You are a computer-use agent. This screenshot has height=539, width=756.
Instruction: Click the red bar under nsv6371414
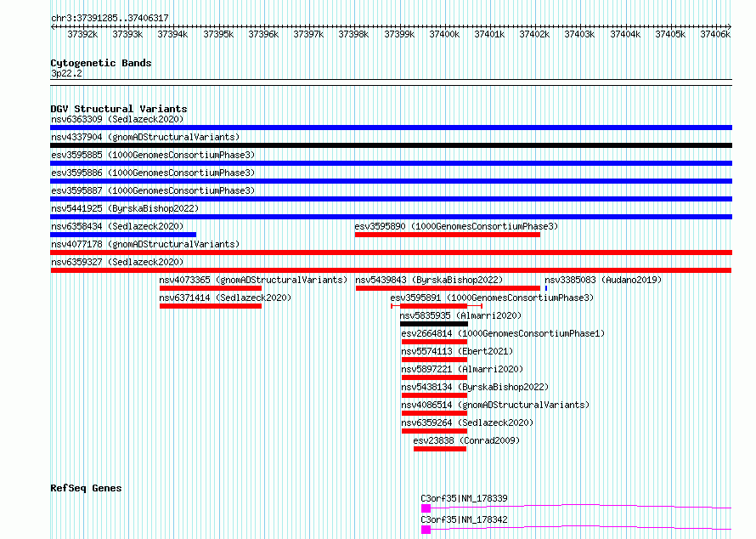pyautogui.click(x=211, y=306)
